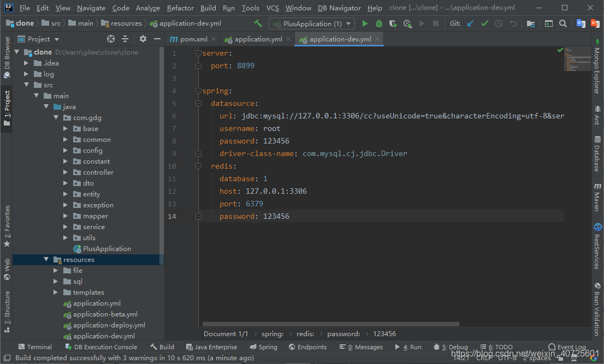This screenshot has height=364, width=604.
Task: Click the locate target crosshair icon
Action: tap(111, 39)
